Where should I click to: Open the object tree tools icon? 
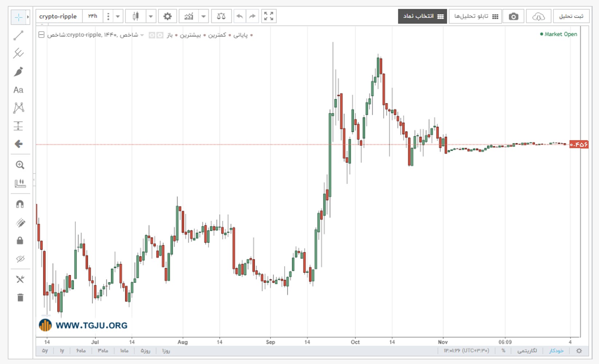click(20, 279)
